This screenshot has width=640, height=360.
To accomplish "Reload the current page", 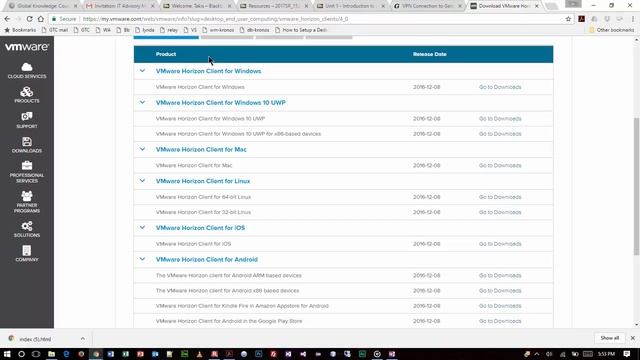I will pyautogui.click(x=29, y=19).
